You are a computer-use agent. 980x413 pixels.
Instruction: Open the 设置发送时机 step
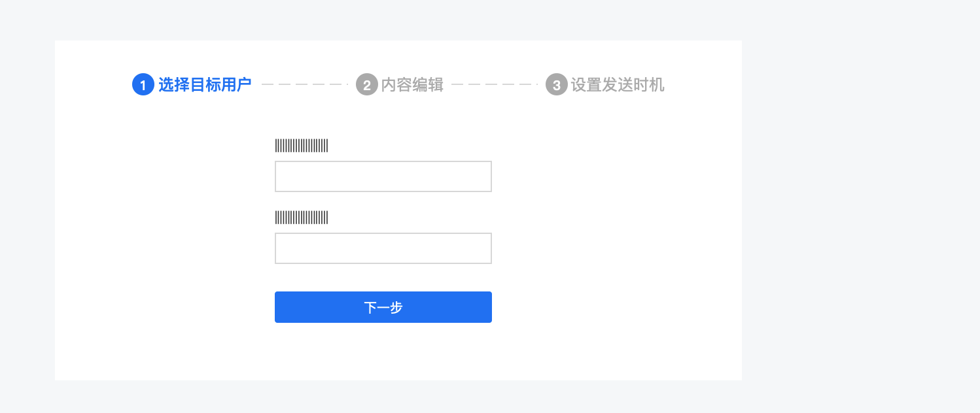(x=618, y=85)
